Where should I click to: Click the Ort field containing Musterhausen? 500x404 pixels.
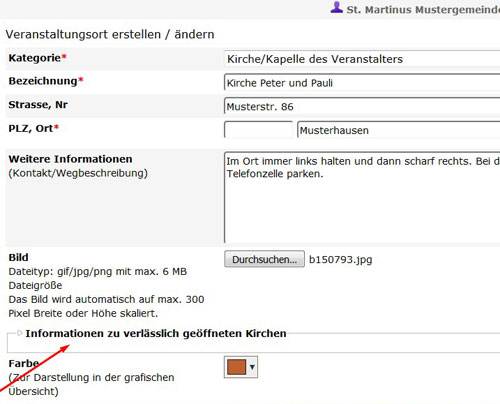[x=399, y=130]
